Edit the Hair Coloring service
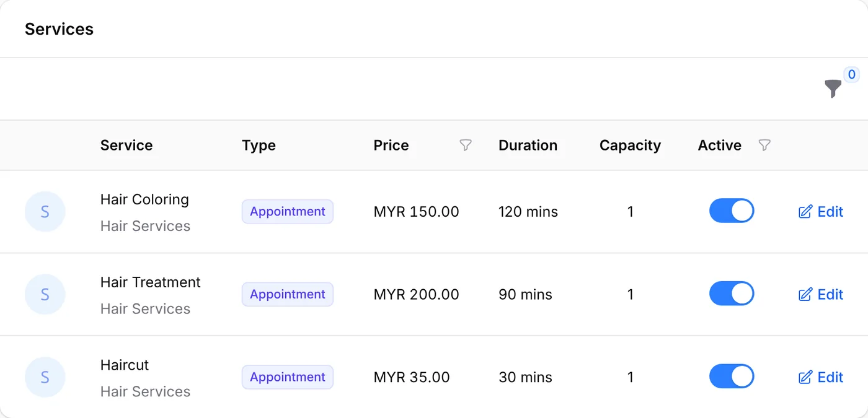 [x=821, y=212]
